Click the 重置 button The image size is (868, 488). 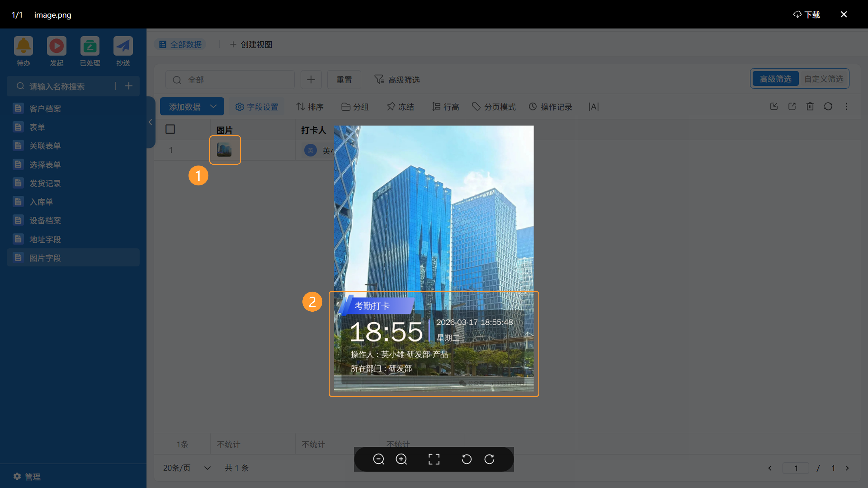(x=344, y=80)
